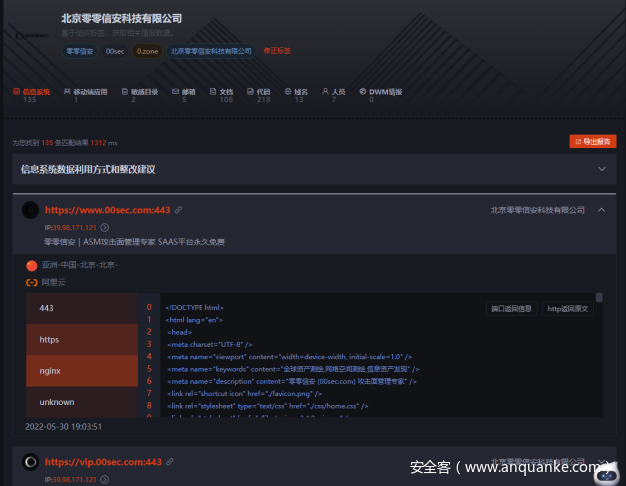
Task: Open the https://vip.00sec.com:443 link
Action: 103,462
